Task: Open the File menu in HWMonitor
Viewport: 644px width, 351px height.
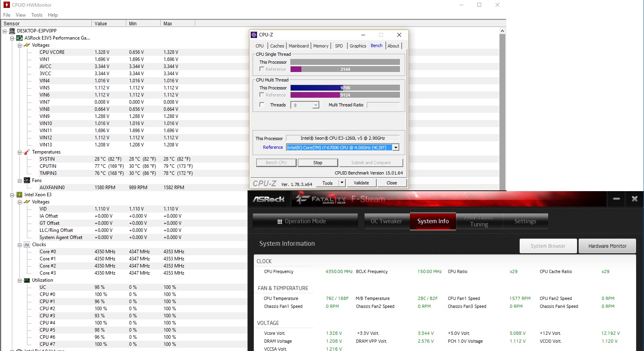Action: pyautogui.click(x=7, y=15)
